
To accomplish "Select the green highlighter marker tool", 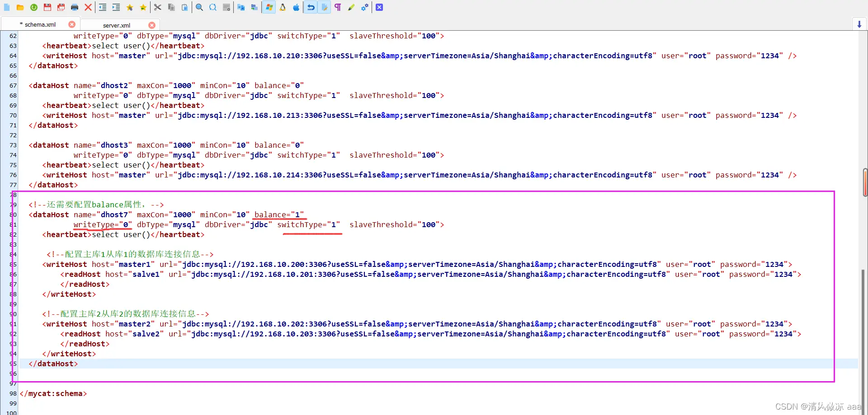I will (x=351, y=7).
